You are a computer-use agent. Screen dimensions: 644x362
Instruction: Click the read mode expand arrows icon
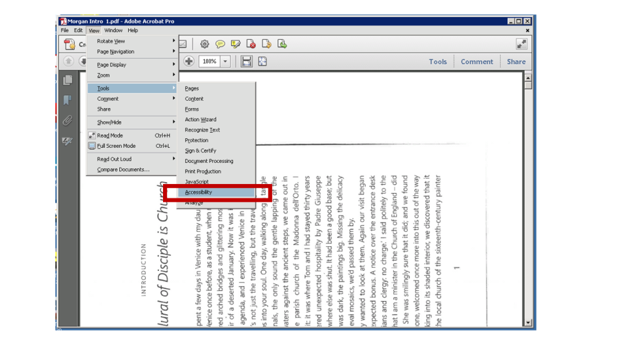(x=521, y=44)
